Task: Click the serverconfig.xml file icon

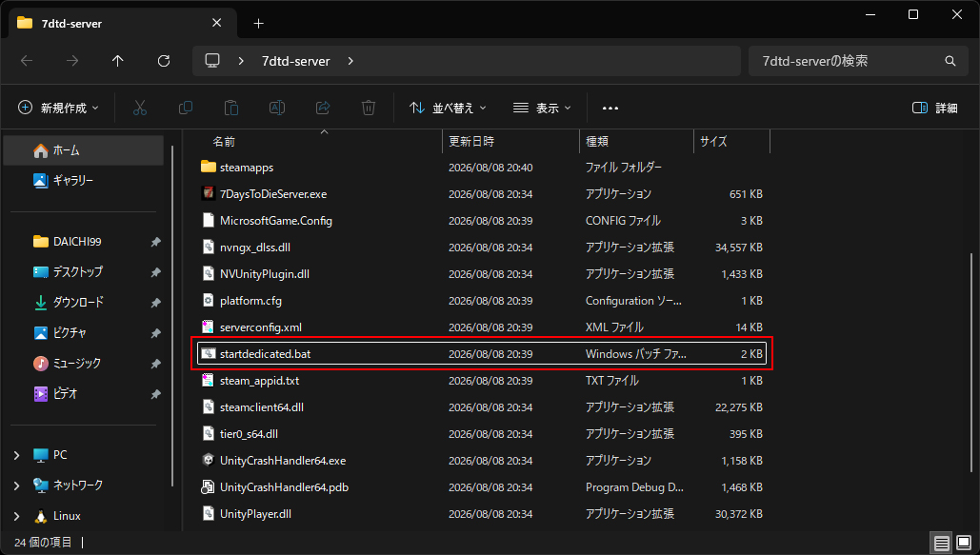Action: click(x=209, y=327)
